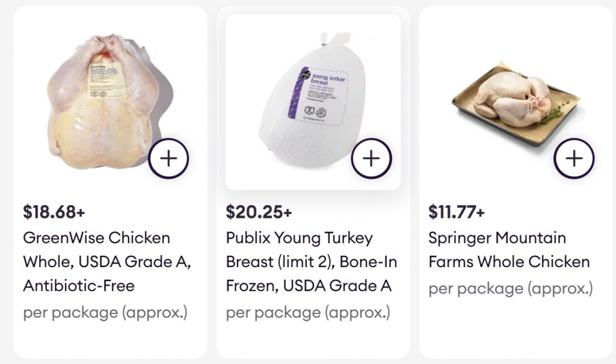Viewport: 616px width, 364px height.
Task: Select the $11.77+ price
Action: (457, 212)
